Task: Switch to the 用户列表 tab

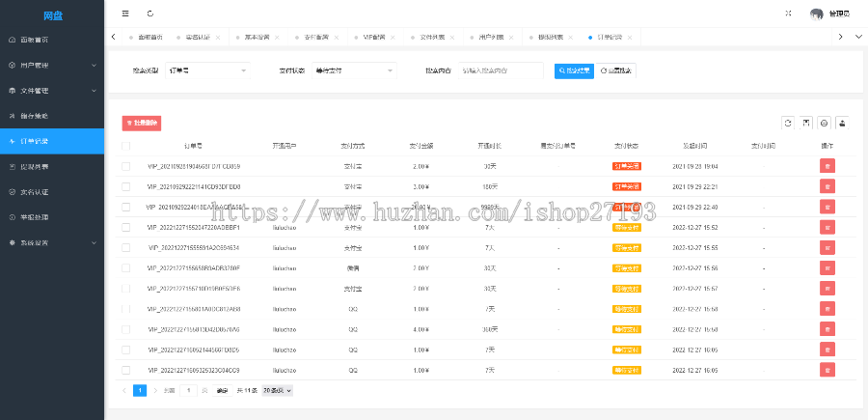Action: pyautogui.click(x=491, y=37)
